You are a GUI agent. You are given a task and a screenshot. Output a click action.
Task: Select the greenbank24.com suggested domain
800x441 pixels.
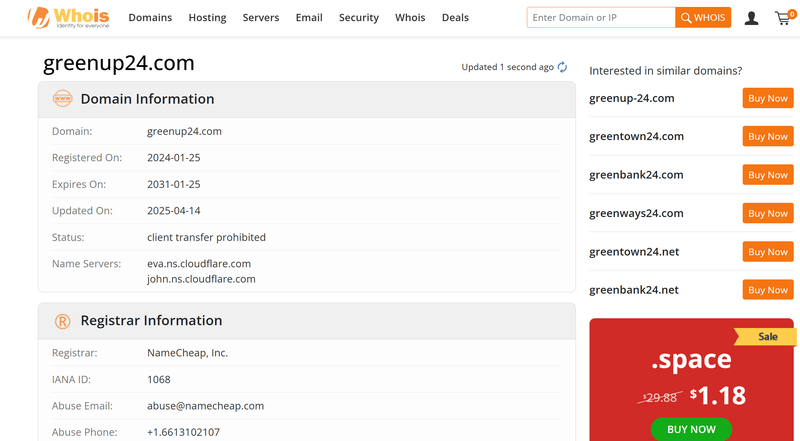coord(636,175)
